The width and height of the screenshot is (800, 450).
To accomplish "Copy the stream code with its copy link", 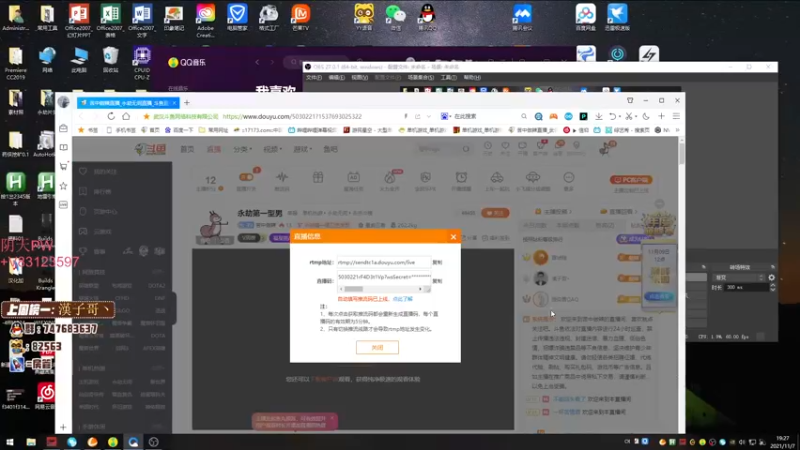I will (437, 281).
